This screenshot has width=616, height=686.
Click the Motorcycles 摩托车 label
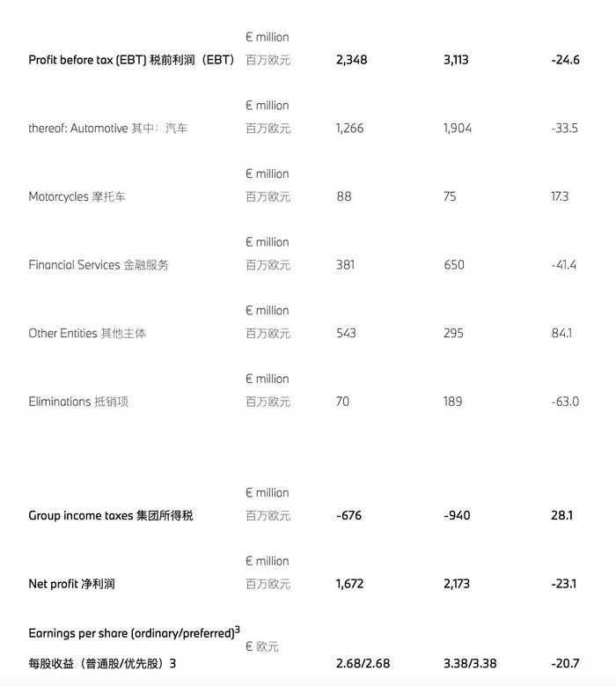click(x=77, y=197)
